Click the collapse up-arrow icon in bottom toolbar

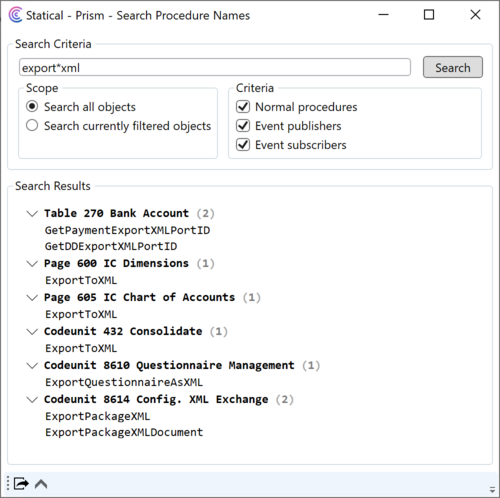coord(41,484)
